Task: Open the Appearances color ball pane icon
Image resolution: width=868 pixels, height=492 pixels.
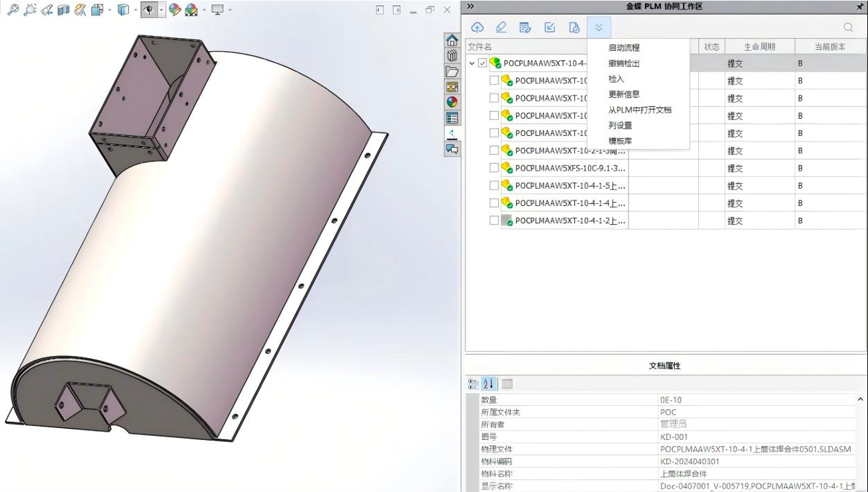Action: (452, 102)
